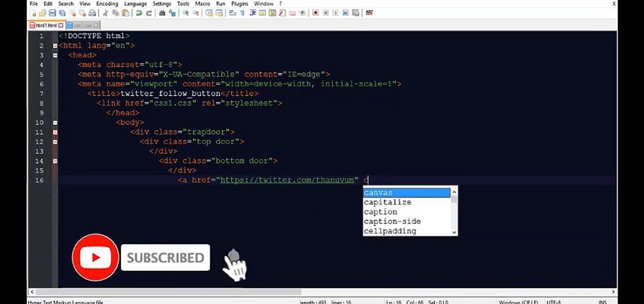
Task: Click the Open file toolbar icon
Action: [x=42, y=13]
